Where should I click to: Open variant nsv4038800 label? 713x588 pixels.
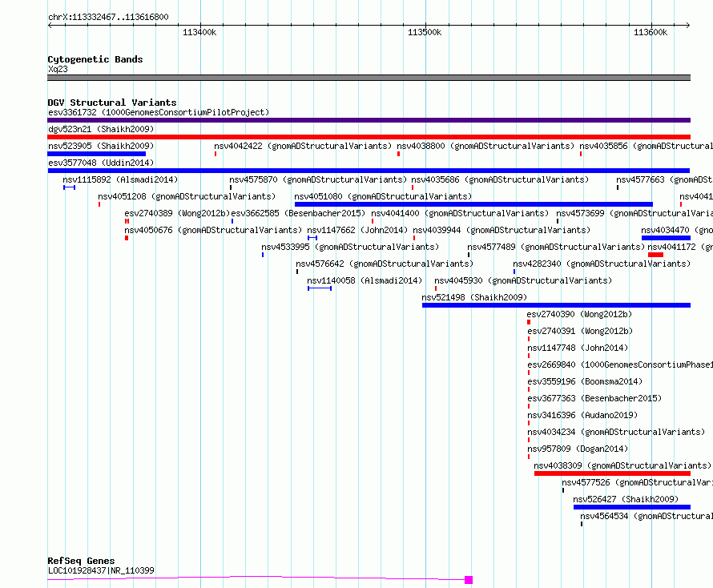(485, 146)
